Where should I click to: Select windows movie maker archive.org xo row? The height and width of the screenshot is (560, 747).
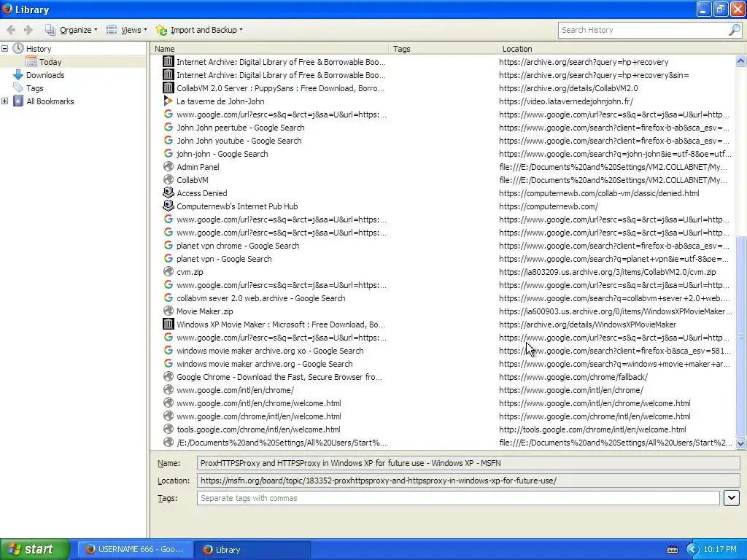[x=443, y=351]
